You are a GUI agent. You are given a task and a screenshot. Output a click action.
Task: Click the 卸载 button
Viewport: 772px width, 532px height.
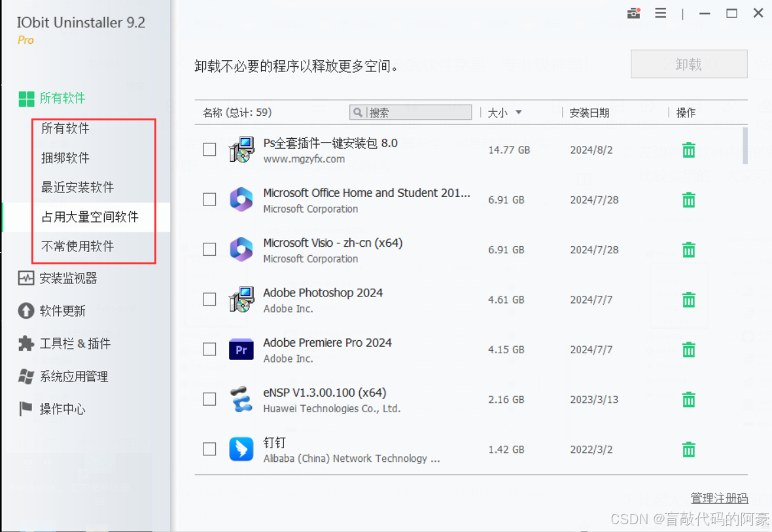click(689, 64)
